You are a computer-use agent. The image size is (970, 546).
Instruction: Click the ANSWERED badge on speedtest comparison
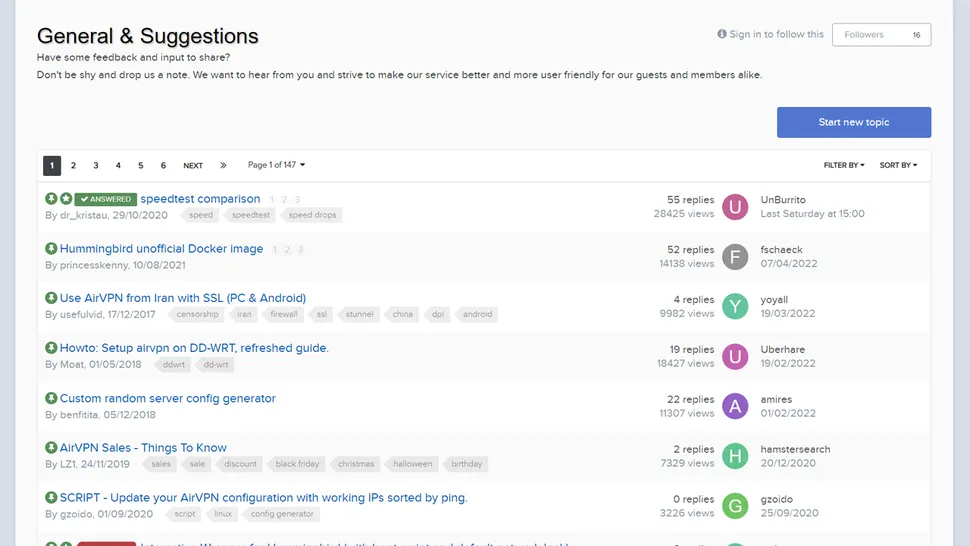(106, 199)
